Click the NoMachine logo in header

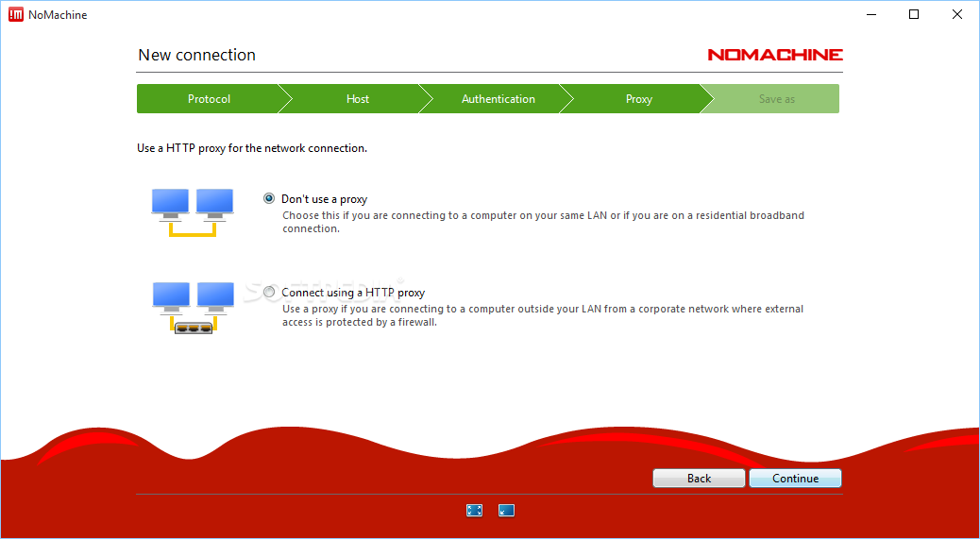pos(775,55)
